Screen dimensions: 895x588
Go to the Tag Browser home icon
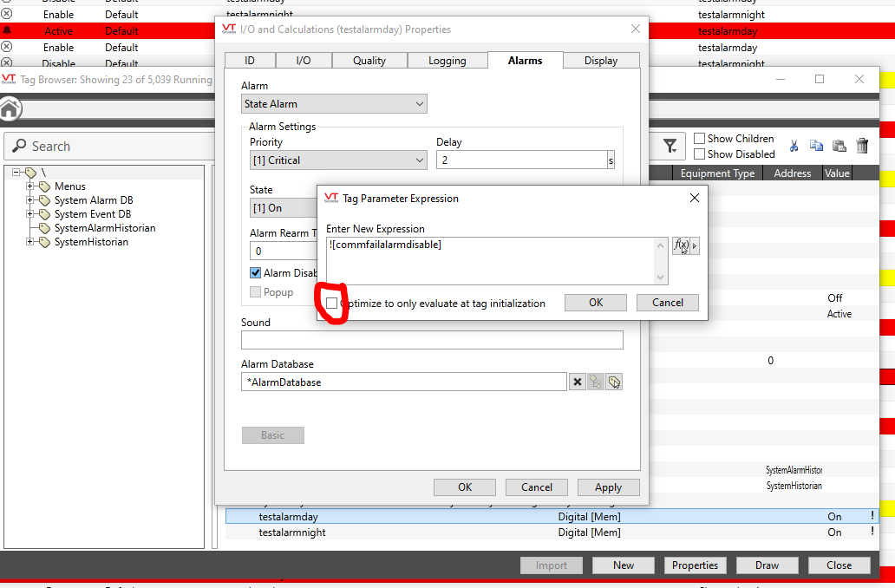10,109
